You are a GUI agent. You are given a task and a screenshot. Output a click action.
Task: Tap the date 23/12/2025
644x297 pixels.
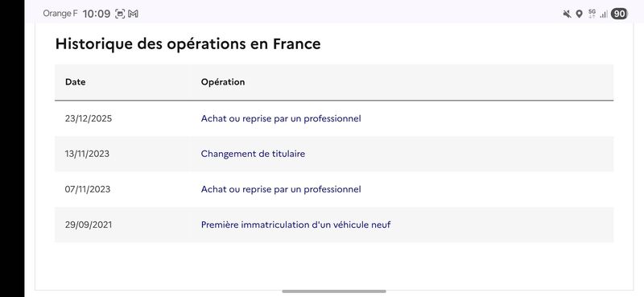point(89,118)
